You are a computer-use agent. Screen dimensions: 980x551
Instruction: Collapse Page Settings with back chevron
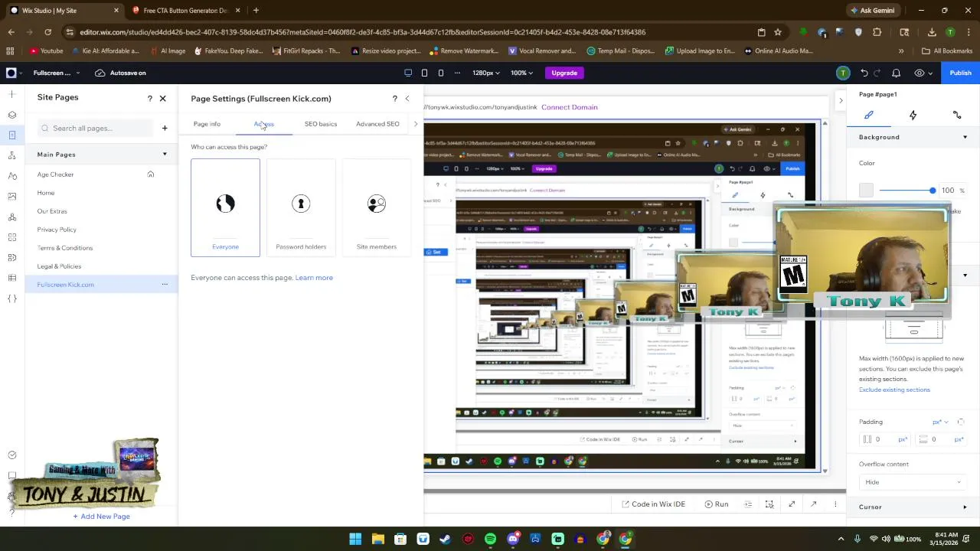[407, 99]
